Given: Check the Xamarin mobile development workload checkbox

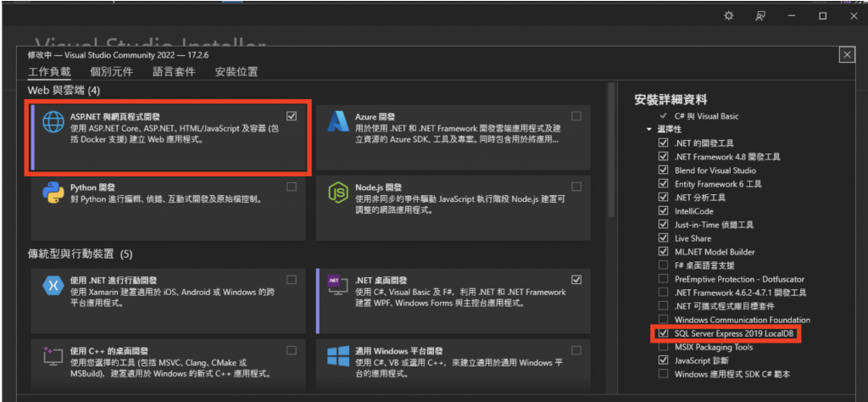Looking at the screenshot, I should click(x=292, y=279).
